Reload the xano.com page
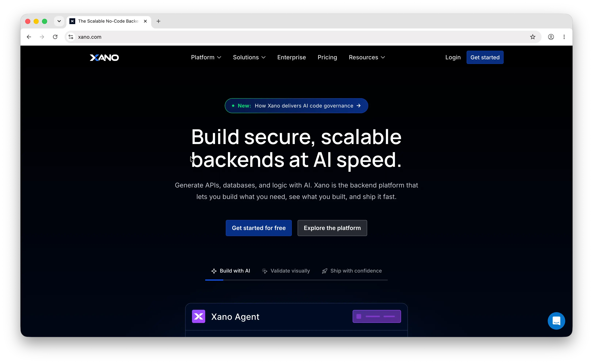This screenshot has height=364, width=593. pos(55,37)
